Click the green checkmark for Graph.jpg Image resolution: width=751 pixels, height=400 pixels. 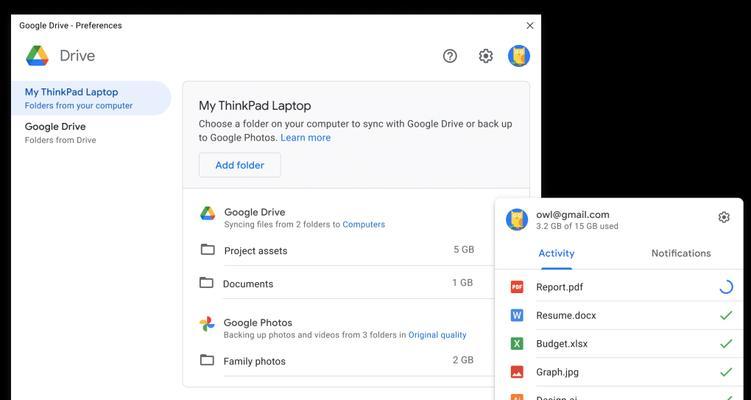726,372
